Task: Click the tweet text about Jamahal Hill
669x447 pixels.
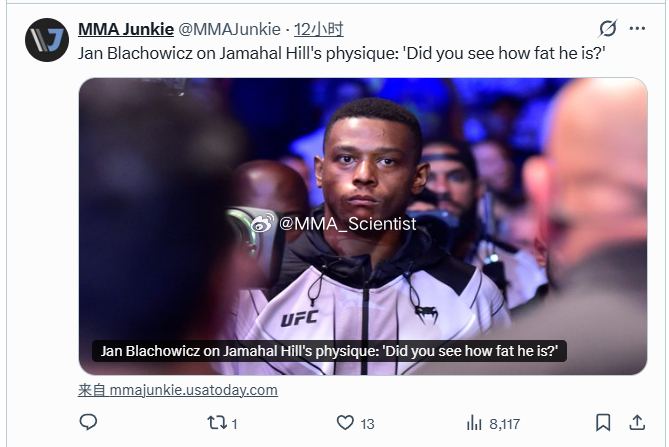Action: (x=342, y=53)
